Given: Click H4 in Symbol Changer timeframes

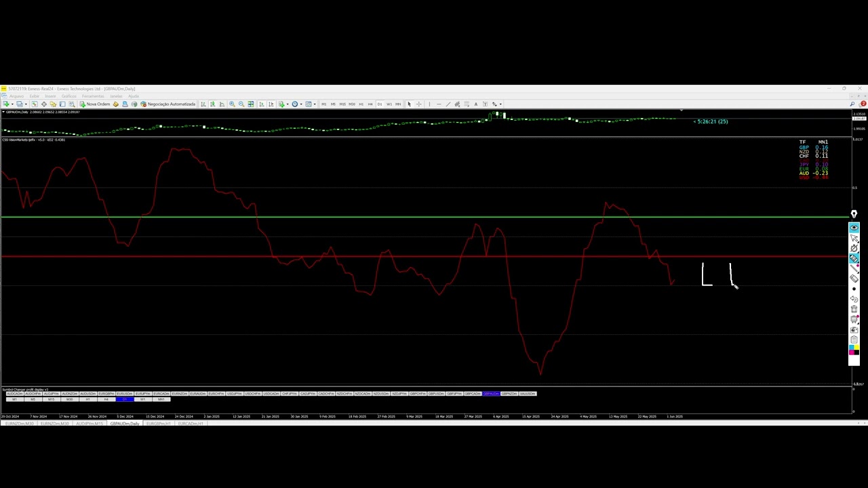Looking at the screenshot, I should pyautogui.click(x=106, y=399).
